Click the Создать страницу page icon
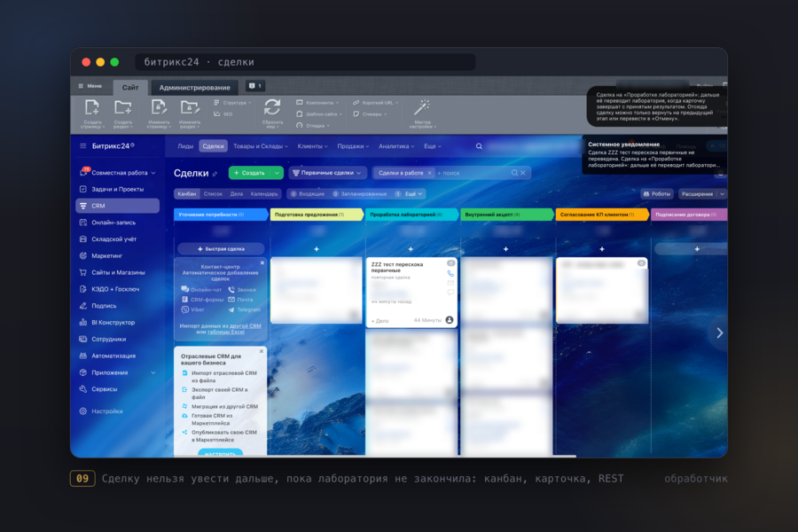 [x=92, y=108]
